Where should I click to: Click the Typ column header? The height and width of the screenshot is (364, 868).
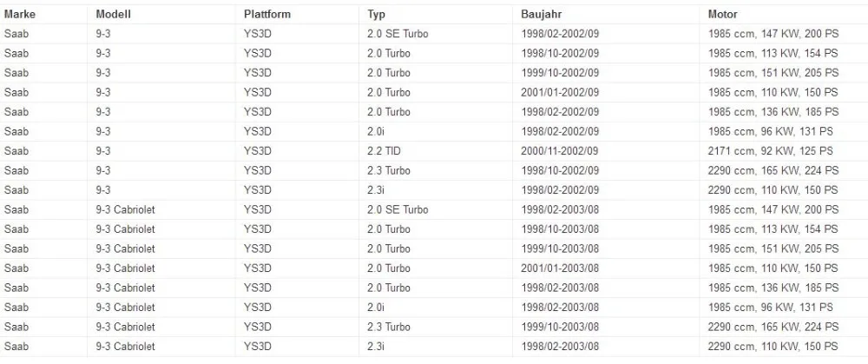(376, 15)
